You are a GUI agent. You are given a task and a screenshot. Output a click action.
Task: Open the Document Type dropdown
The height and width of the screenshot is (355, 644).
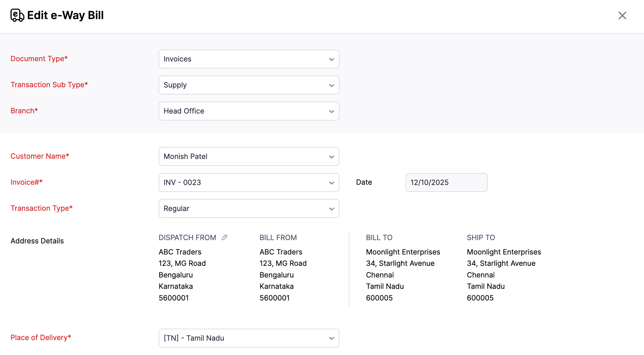pos(249,59)
